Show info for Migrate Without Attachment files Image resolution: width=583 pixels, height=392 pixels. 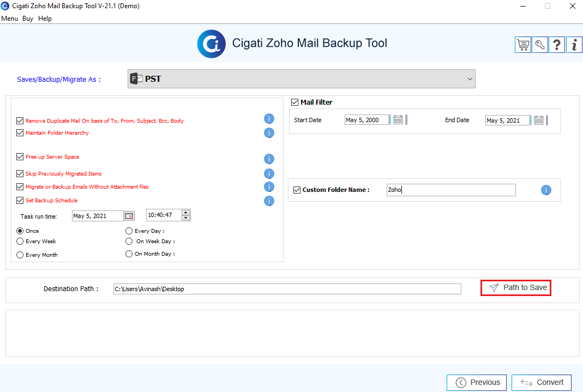(x=269, y=187)
